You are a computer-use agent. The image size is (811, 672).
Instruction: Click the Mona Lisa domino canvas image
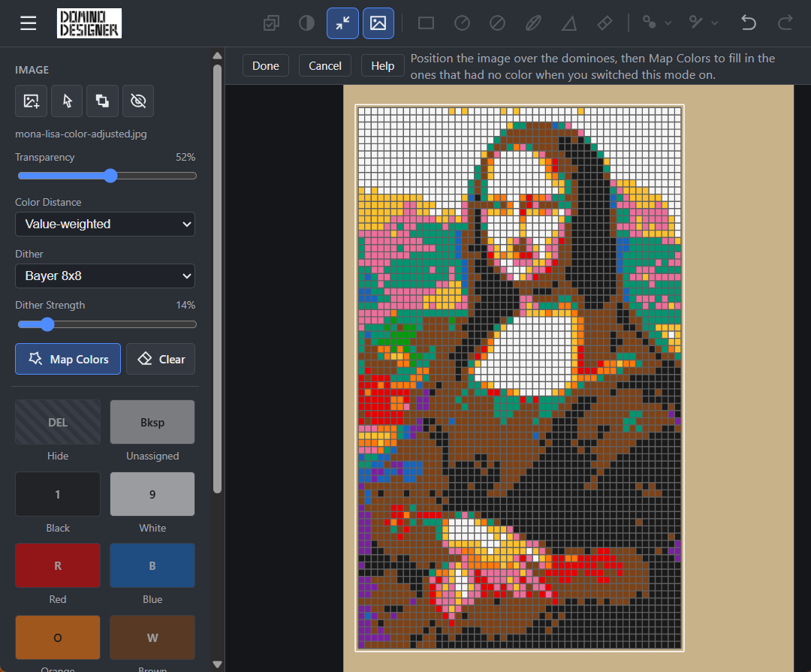point(520,378)
